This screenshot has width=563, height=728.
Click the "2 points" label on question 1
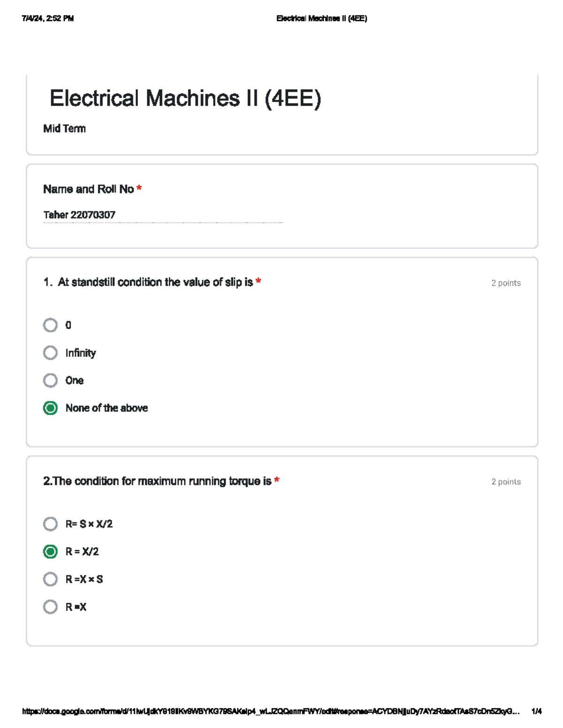click(x=506, y=283)
